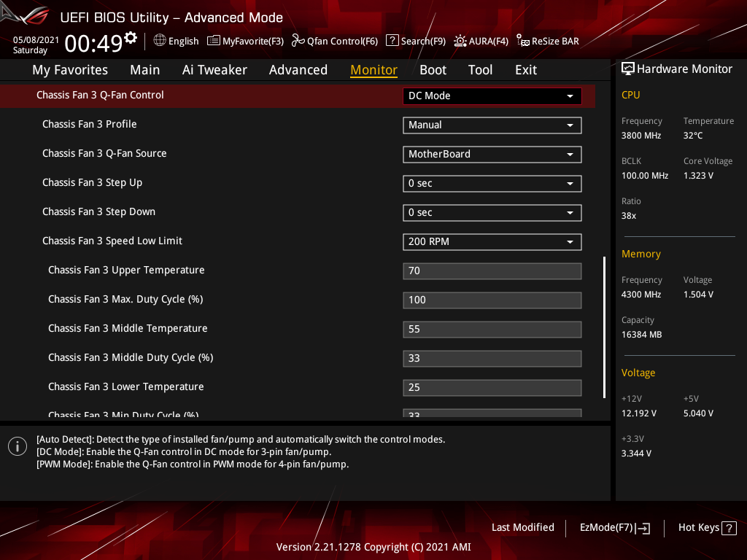Click the Search(F9) question mark icon
This screenshot has width=747, height=560.
[392, 41]
